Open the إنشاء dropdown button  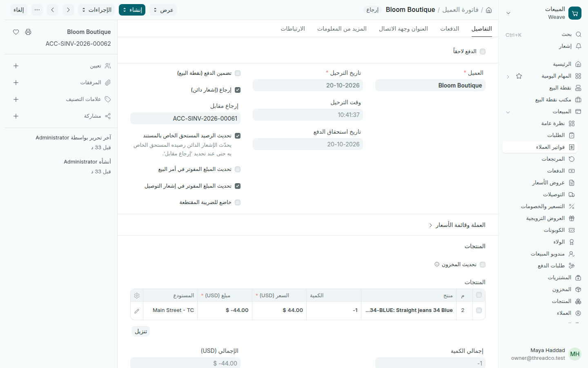point(132,10)
